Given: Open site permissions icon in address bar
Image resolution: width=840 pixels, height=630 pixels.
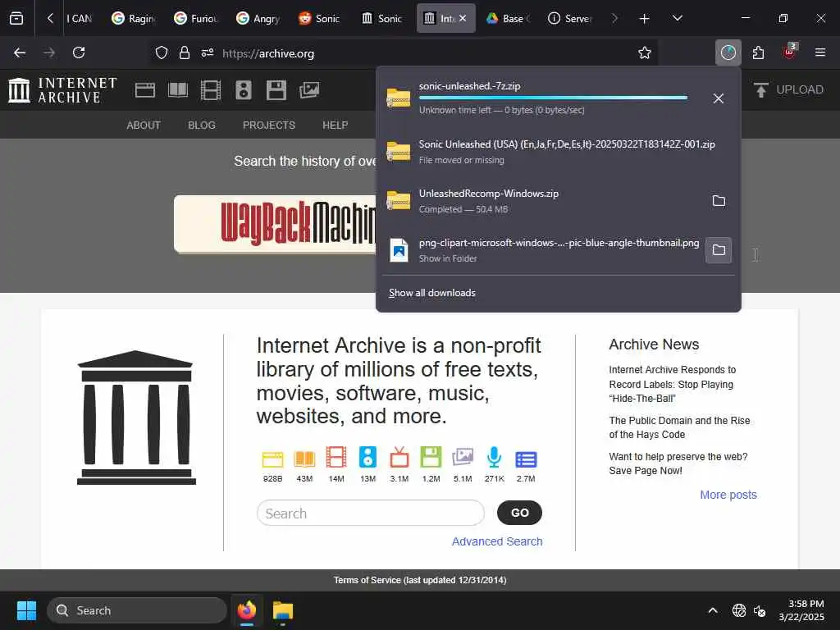Looking at the screenshot, I should pos(208,52).
